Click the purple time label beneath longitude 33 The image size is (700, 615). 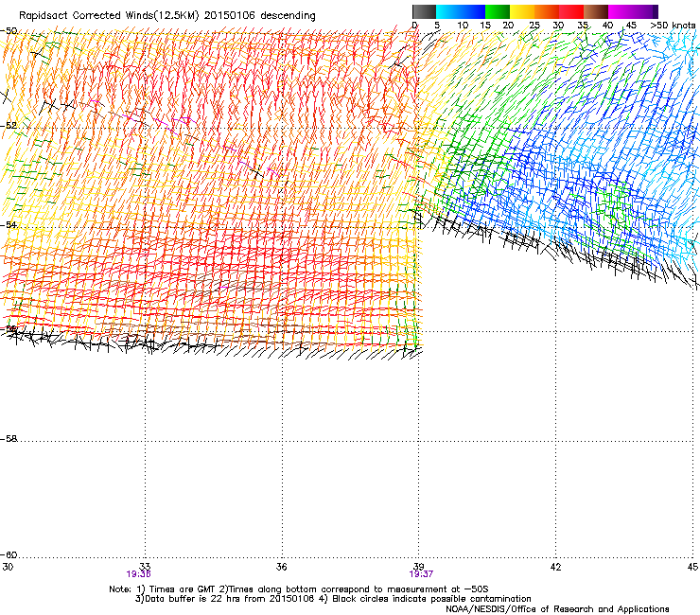click(x=138, y=574)
